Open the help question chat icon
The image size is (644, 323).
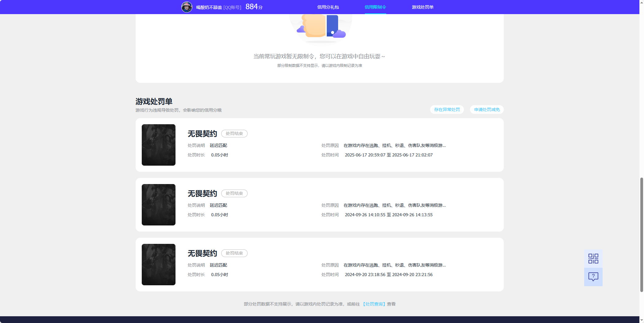(593, 277)
